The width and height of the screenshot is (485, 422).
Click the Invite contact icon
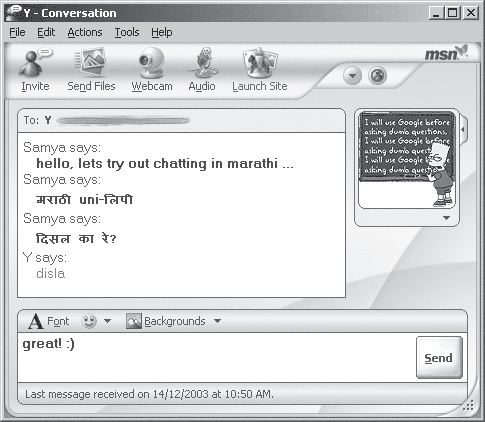point(35,63)
